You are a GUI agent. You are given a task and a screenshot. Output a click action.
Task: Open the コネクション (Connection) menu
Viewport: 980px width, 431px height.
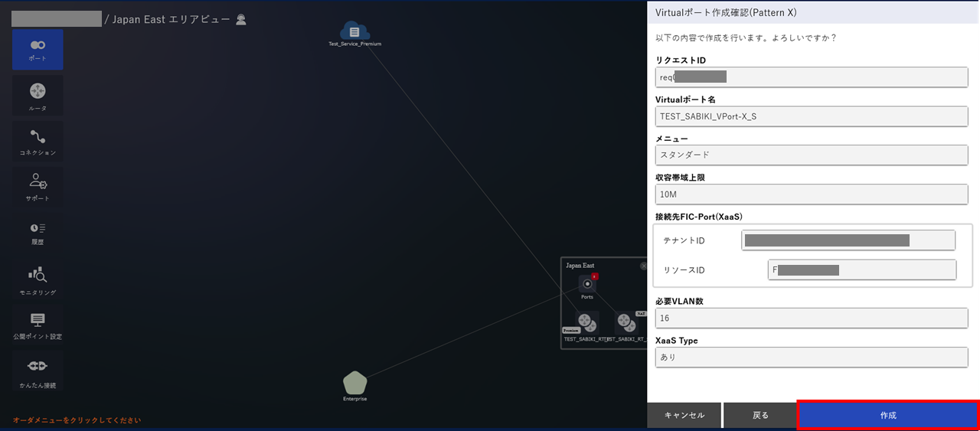coord(38,142)
